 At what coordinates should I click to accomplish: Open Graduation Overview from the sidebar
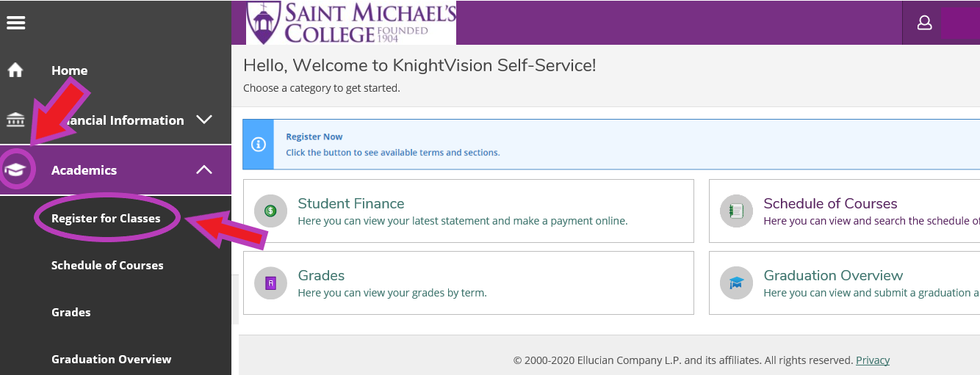(111, 359)
